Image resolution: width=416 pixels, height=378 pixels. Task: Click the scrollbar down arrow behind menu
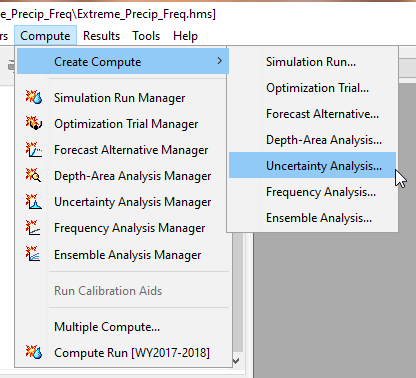(236, 361)
